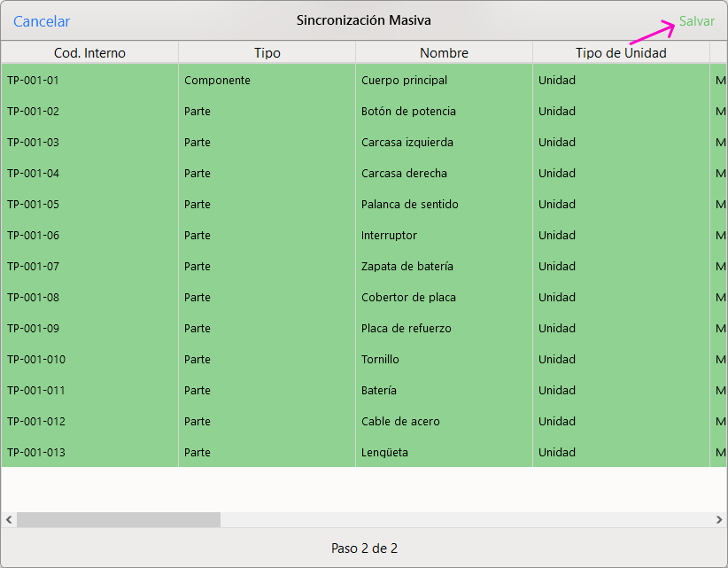Select the Tipo de Unidad column header
This screenshot has height=568, width=728.
[621, 53]
